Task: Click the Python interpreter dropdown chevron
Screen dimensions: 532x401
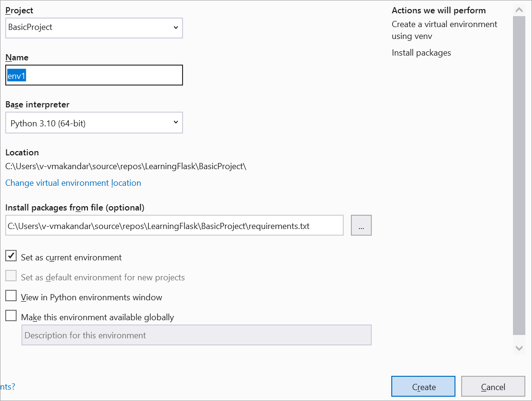Action: point(175,123)
